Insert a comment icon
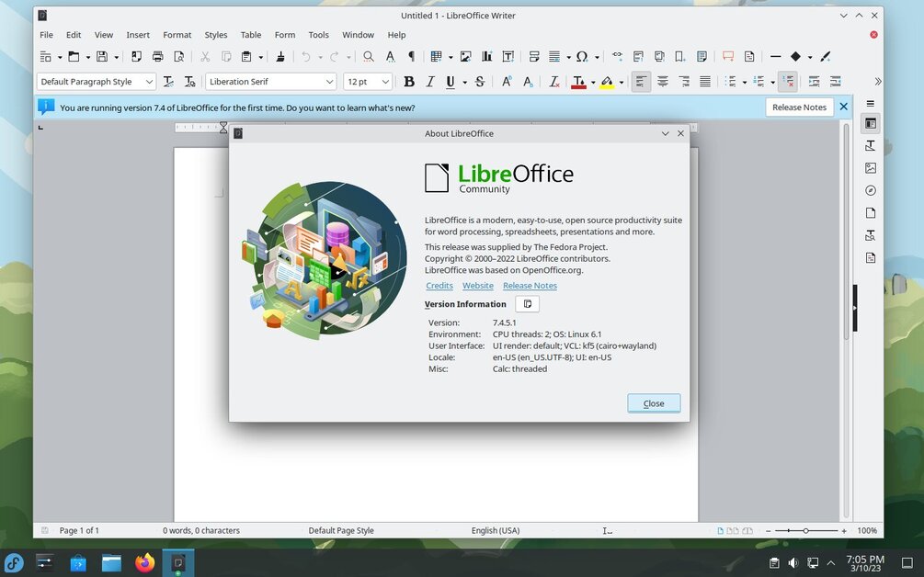Viewport: 924px width, 577px height. pos(728,57)
